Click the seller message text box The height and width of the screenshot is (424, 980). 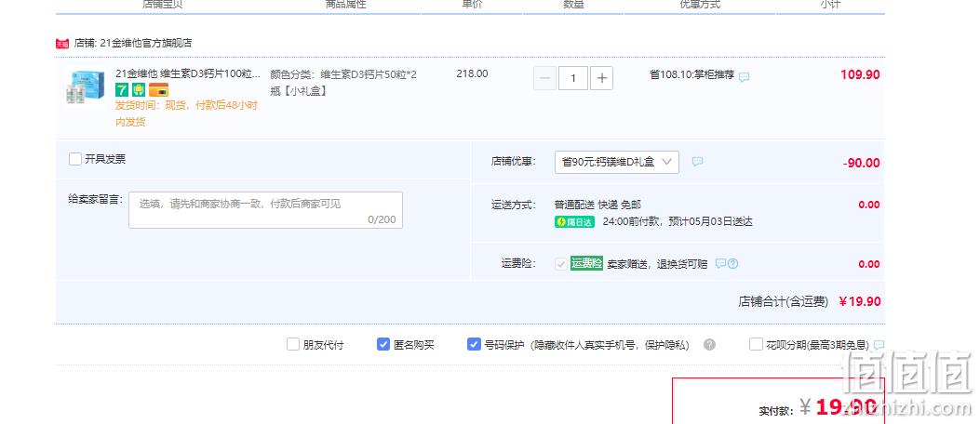(x=265, y=210)
